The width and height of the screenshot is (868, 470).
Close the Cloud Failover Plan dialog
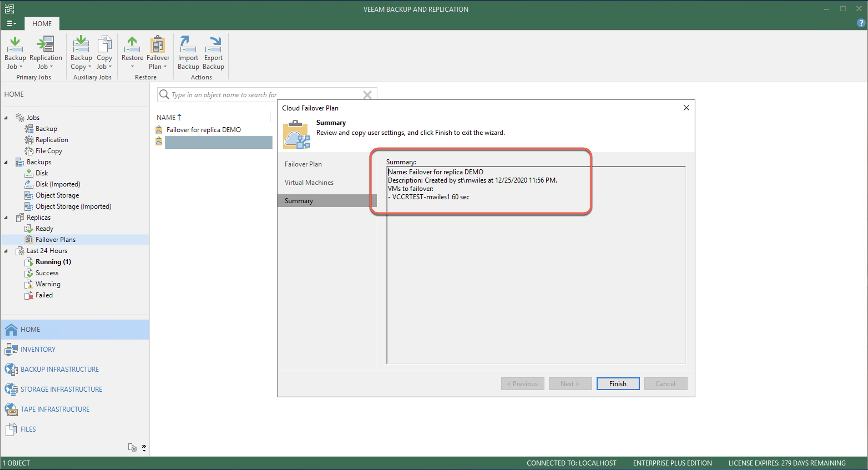(x=686, y=108)
